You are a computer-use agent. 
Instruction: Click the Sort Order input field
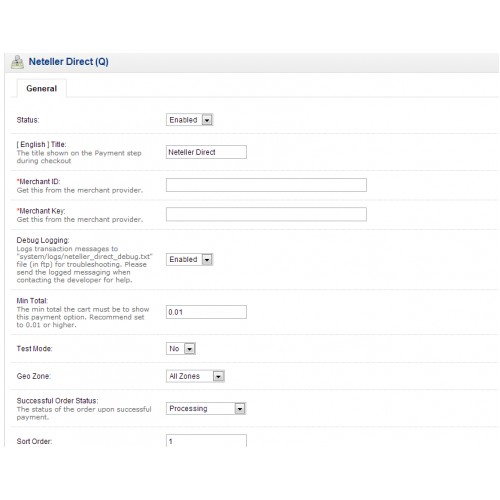click(x=206, y=441)
